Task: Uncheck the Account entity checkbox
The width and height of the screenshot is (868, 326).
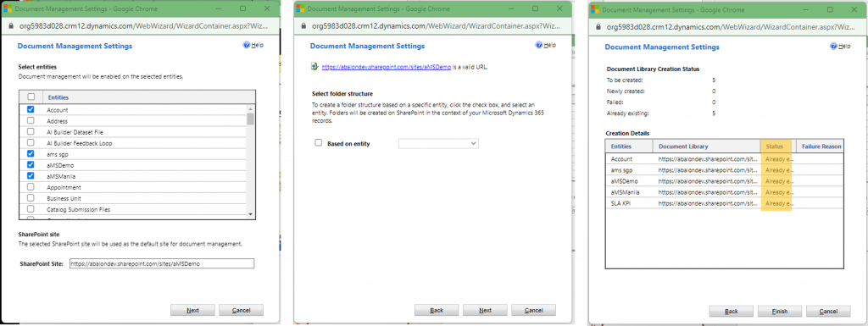Action: [x=31, y=110]
